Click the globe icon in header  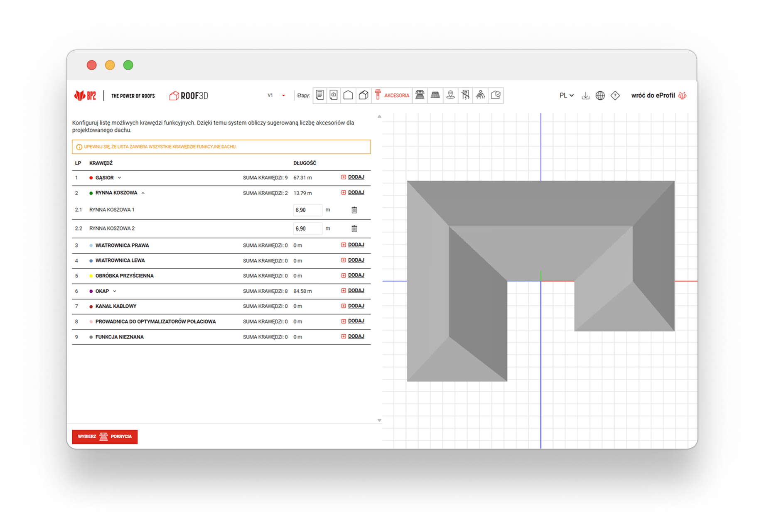[600, 96]
